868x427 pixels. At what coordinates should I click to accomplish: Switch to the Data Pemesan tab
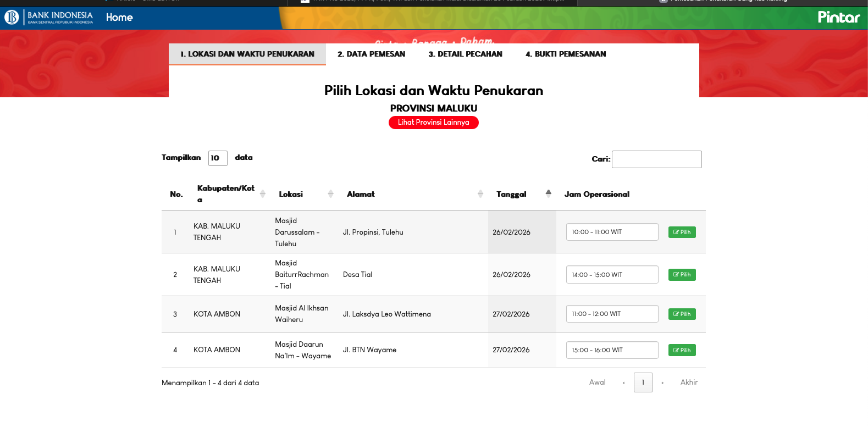pyautogui.click(x=372, y=54)
